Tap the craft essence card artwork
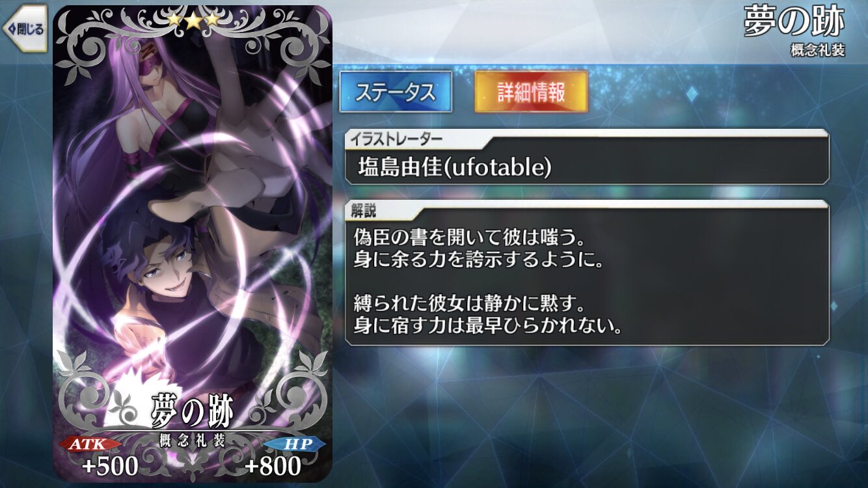Viewport: 868px width, 488px height. point(193,244)
